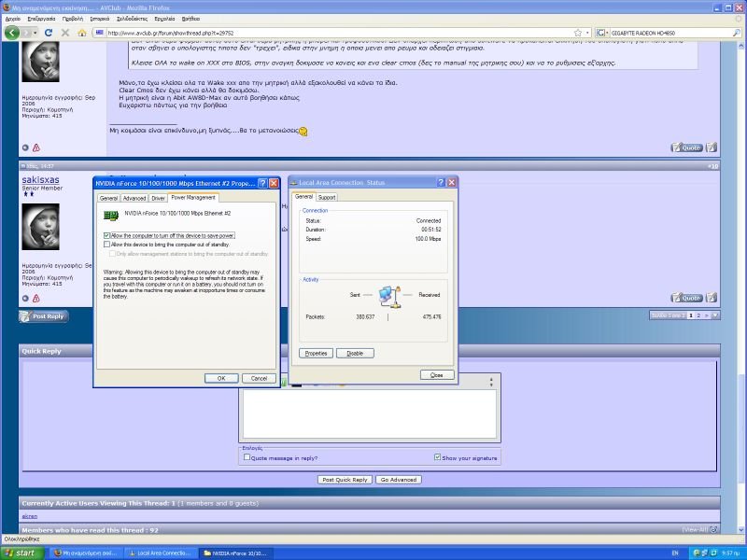Enable 'Allow this device to bring computer out of standby'
747x560 pixels.
pos(107,245)
